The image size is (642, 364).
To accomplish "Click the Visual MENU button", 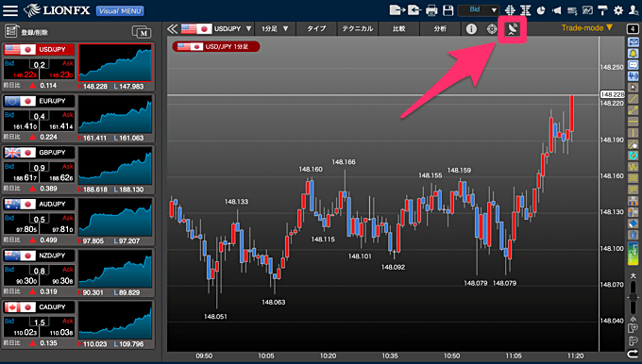I will 121,10.
